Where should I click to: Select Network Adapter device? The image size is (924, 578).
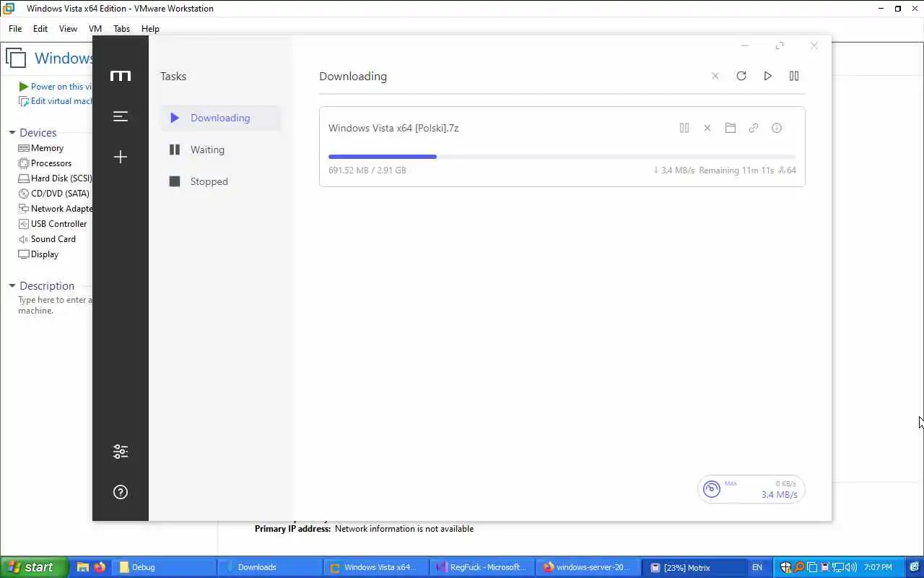click(55, 209)
